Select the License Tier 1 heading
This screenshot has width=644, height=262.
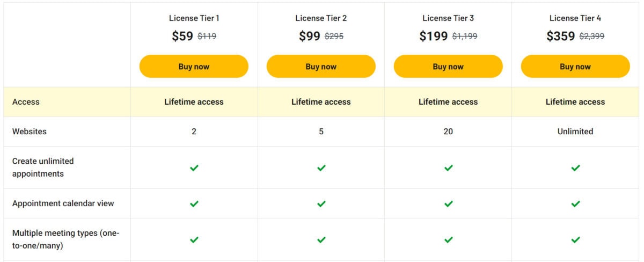point(194,18)
